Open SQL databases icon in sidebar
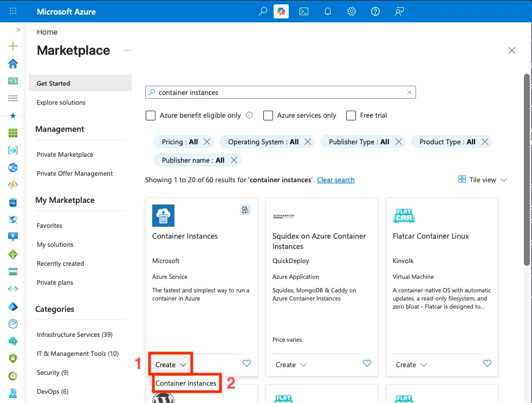This screenshot has width=532, height=403. [x=13, y=202]
